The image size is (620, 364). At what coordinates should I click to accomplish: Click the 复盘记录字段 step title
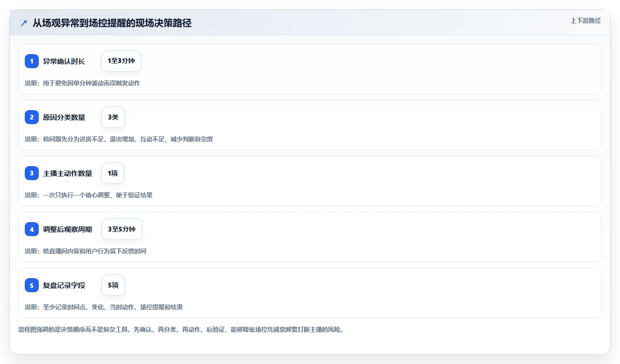[64, 285]
